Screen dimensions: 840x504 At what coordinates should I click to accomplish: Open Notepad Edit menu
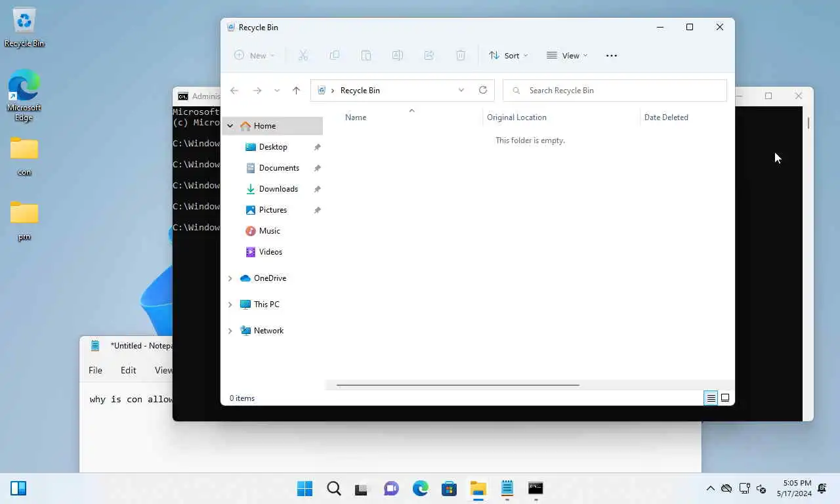[x=128, y=370]
